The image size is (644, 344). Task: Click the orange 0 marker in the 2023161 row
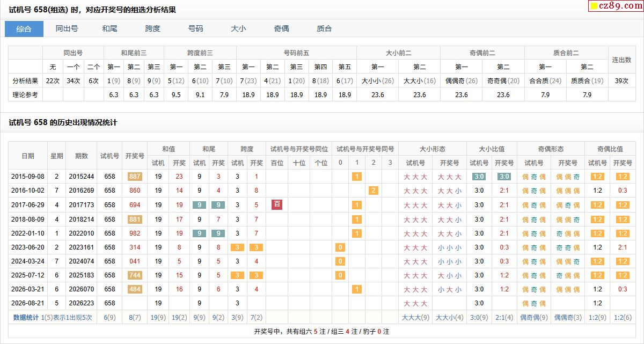[340, 247]
